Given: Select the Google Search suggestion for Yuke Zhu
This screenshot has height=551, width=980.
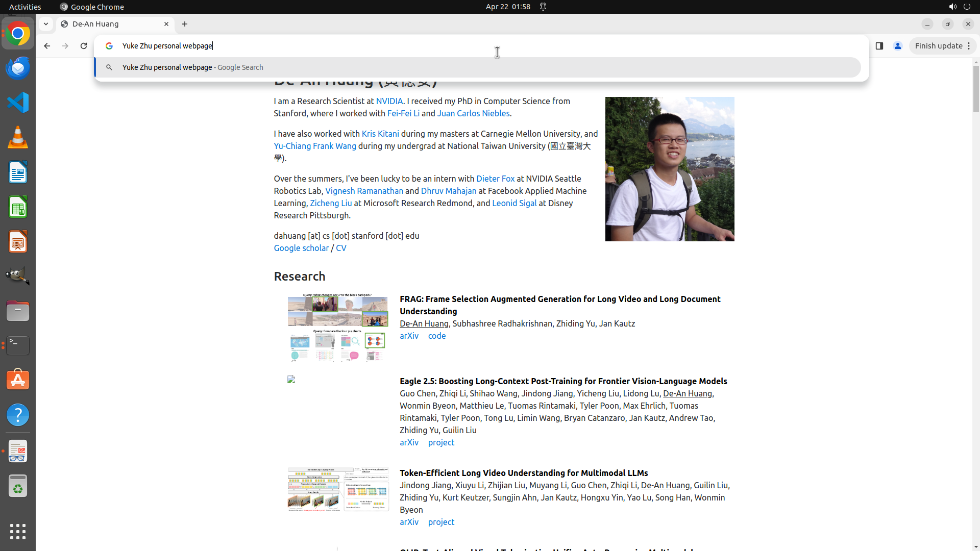Looking at the screenshot, I should click(193, 67).
